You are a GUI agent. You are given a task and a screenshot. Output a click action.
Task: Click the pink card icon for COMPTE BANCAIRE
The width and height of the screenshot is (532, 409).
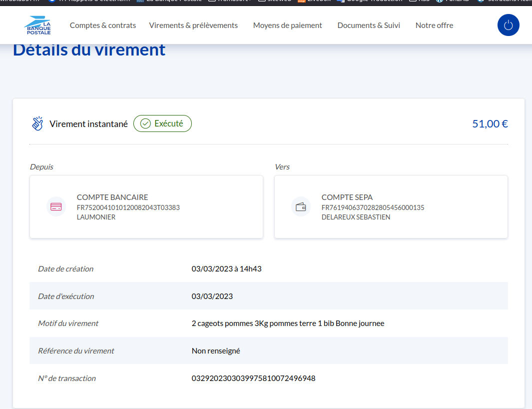click(x=56, y=206)
